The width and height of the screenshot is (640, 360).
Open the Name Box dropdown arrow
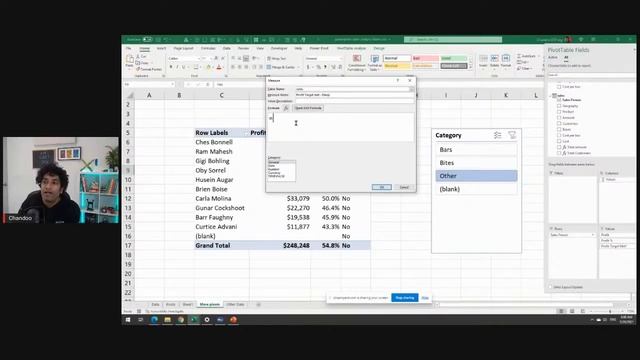click(x=173, y=84)
